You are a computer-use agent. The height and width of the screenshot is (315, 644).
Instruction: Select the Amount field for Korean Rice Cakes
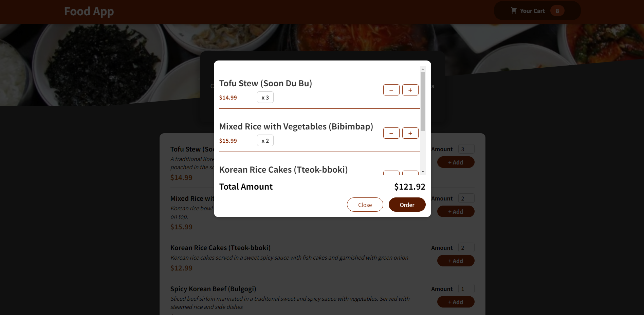466,247
